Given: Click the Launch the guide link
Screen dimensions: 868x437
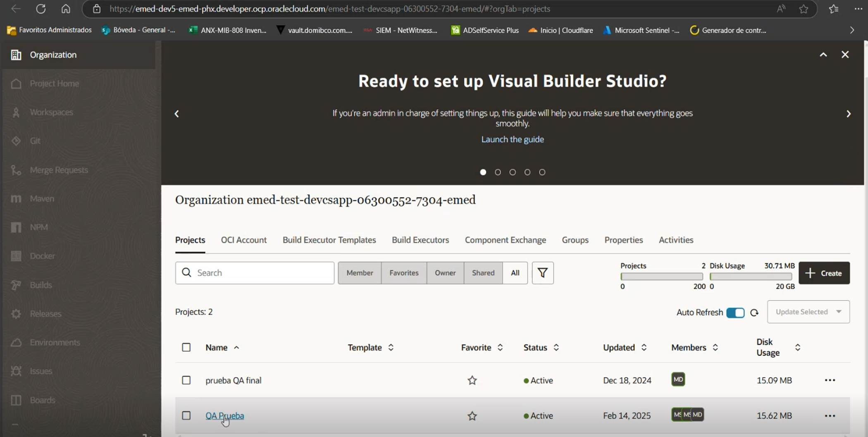Looking at the screenshot, I should pyautogui.click(x=513, y=140).
